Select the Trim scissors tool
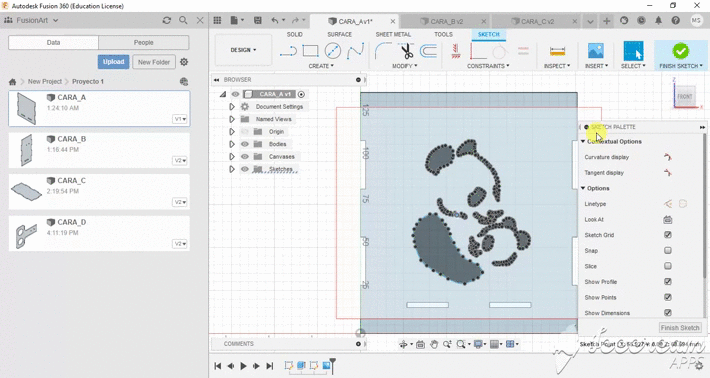710x378 pixels. [407, 51]
